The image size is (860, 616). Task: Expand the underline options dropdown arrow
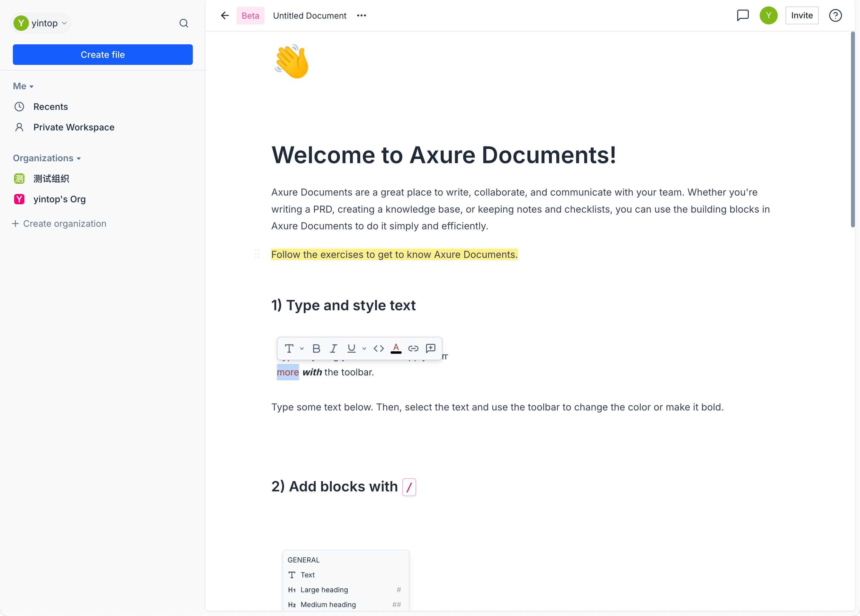coord(364,348)
